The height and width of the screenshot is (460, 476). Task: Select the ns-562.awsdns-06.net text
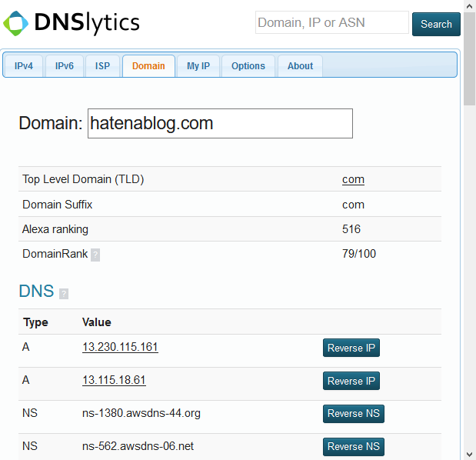tap(138, 446)
